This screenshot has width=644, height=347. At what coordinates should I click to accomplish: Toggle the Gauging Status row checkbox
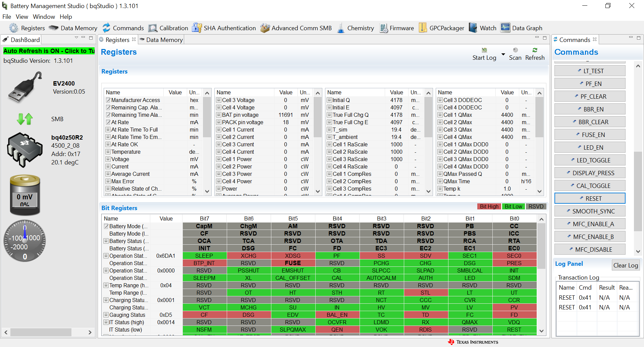coord(106,315)
